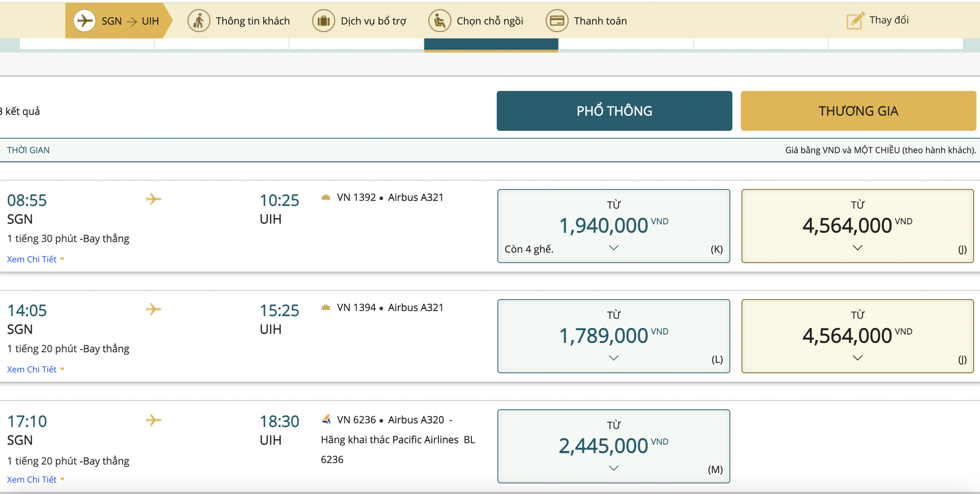Choose the 2,445,000 VND economy price
This screenshot has width=980, height=494.
pyautogui.click(x=613, y=446)
